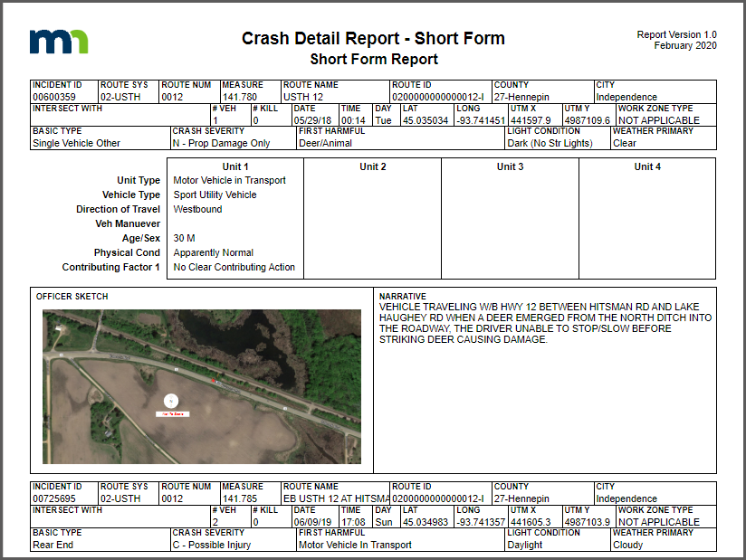Select the Incident ID 00600359 value
This screenshot has height=560, width=746.
[54, 97]
